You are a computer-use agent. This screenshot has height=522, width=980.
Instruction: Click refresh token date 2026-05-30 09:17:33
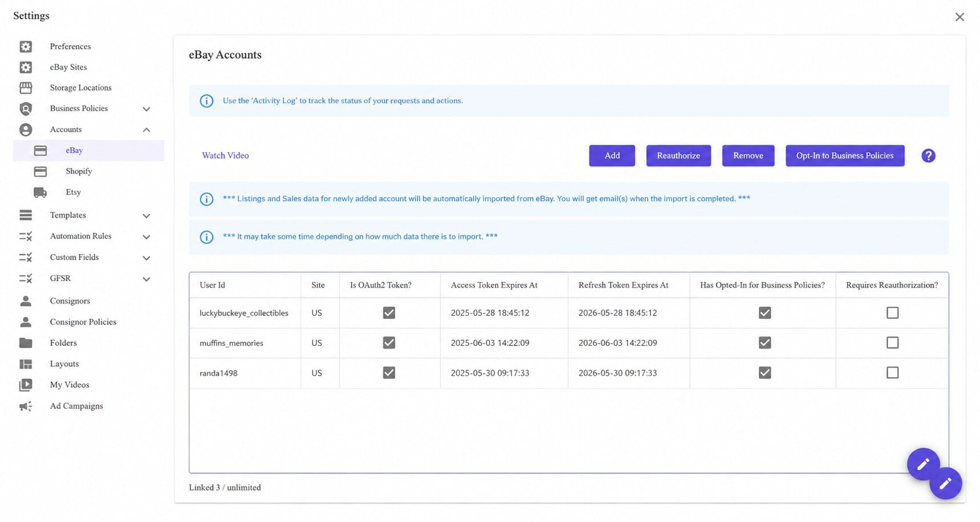point(618,373)
